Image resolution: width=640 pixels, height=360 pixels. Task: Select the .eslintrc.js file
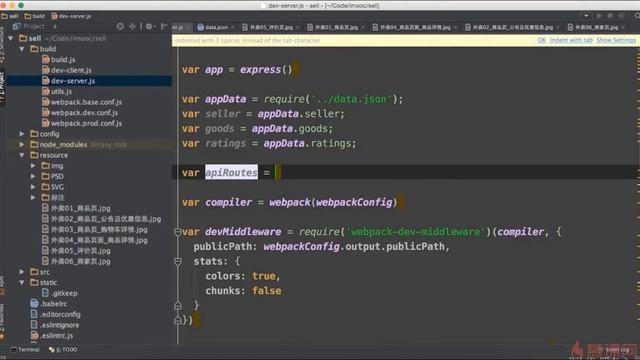point(56,336)
